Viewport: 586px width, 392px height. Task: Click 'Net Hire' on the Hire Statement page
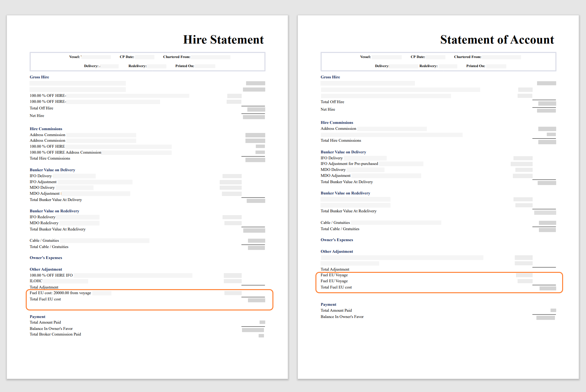pyautogui.click(x=37, y=116)
